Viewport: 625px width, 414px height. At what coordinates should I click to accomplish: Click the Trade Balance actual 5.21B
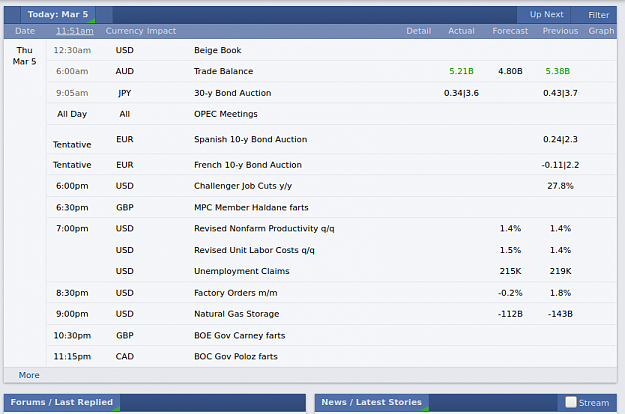(x=461, y=71)
